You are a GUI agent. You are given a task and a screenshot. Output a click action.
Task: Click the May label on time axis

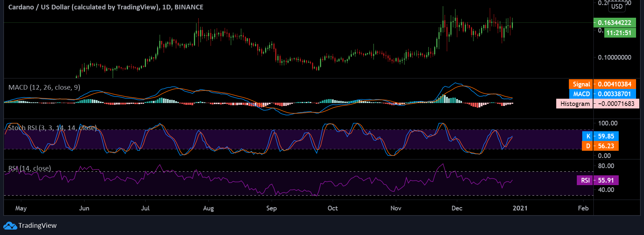pos(21,208)
